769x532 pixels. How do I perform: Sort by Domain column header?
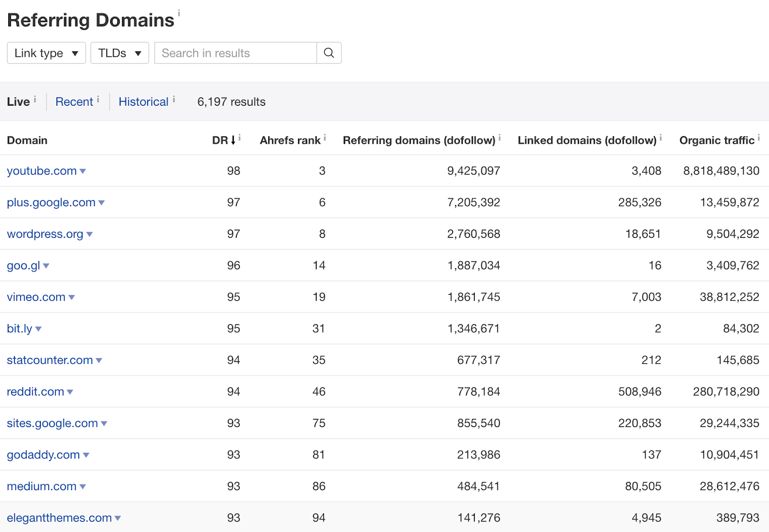coord(27,140)
